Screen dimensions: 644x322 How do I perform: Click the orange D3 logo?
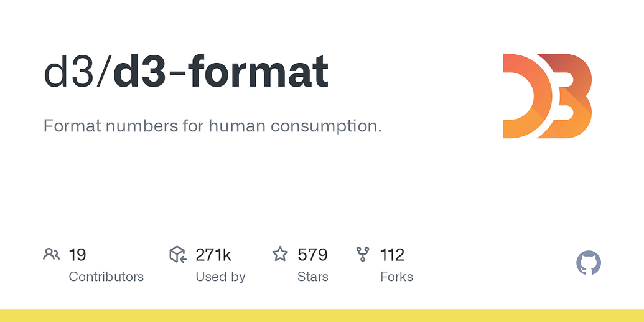(547, 96)
